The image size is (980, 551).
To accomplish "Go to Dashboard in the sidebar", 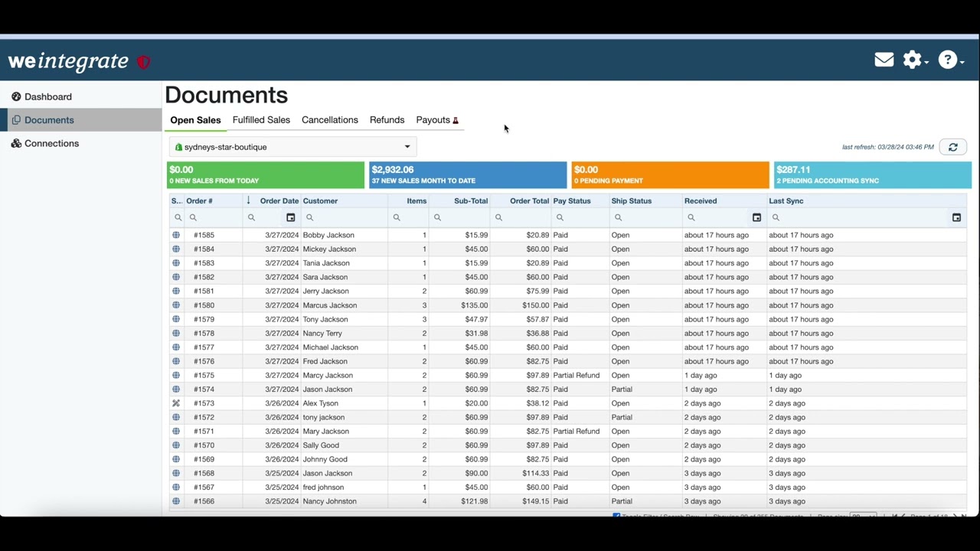I will (49, 96).
